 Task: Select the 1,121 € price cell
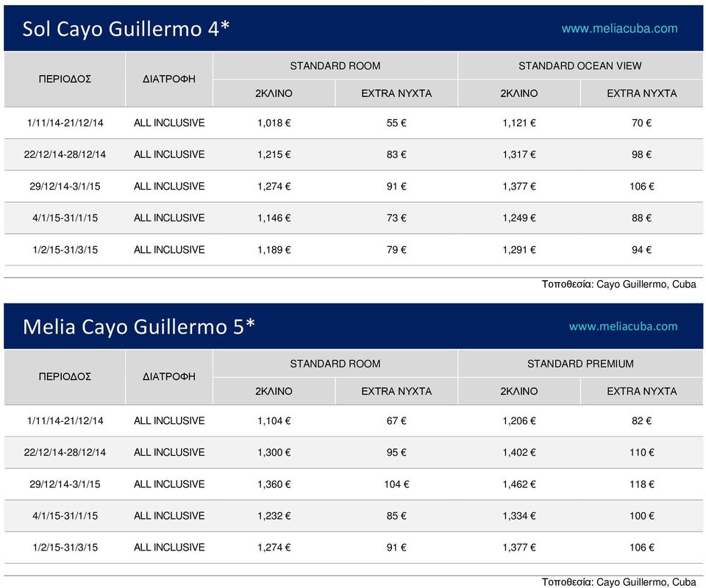pos(518,123)
